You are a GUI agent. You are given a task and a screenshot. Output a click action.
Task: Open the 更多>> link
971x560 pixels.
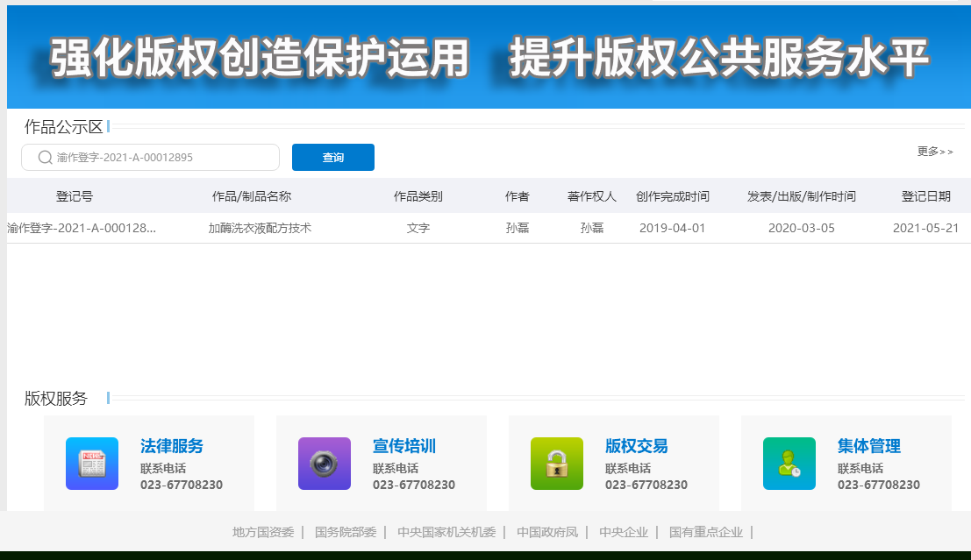coord(935,152)
